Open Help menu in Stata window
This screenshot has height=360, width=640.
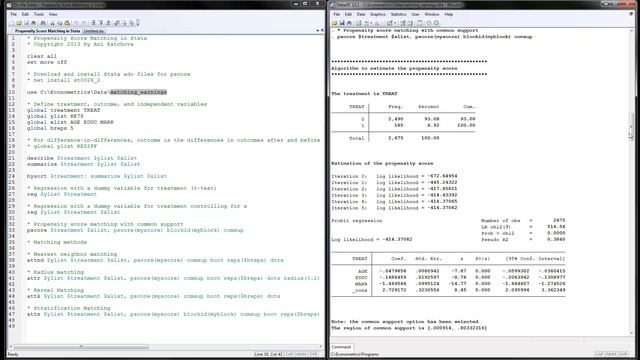pyautogui.click(x=449, y=14)
